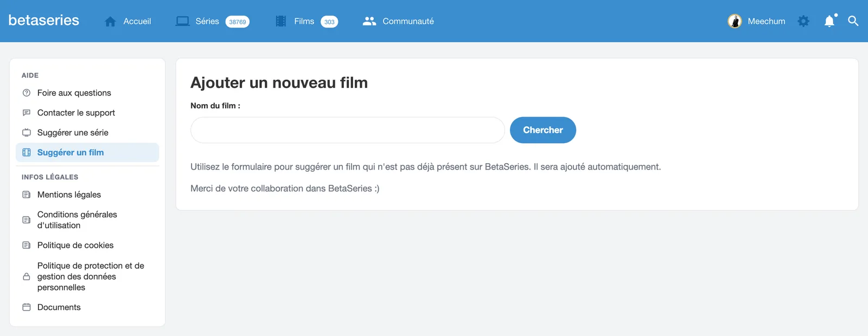This screenshot has height=336, width=868.
Task: Click the Mentions légales document icon
Action: click(27, 195)
